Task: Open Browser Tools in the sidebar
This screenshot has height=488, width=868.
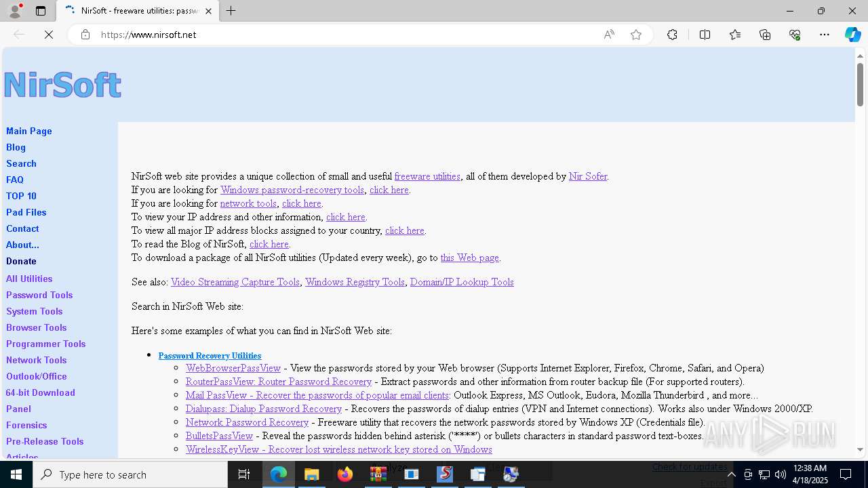Action: click(x=36, y=327)
